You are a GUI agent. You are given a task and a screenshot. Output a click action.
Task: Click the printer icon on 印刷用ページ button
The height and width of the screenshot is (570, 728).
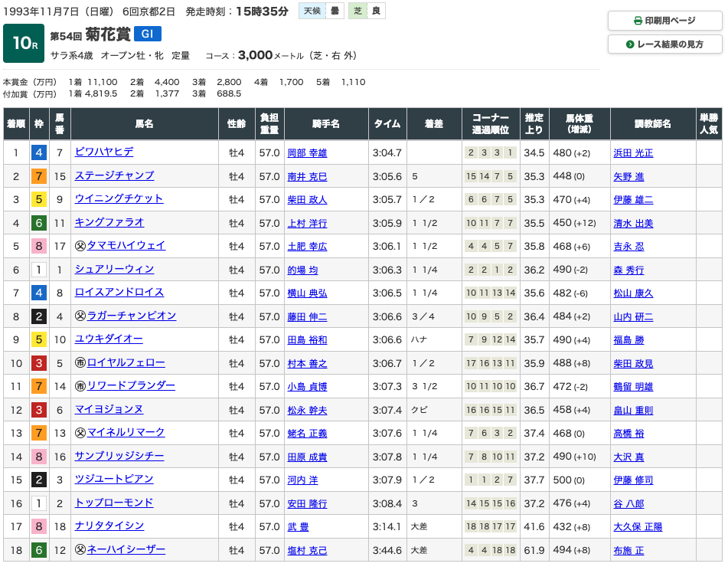coord(638,21)
